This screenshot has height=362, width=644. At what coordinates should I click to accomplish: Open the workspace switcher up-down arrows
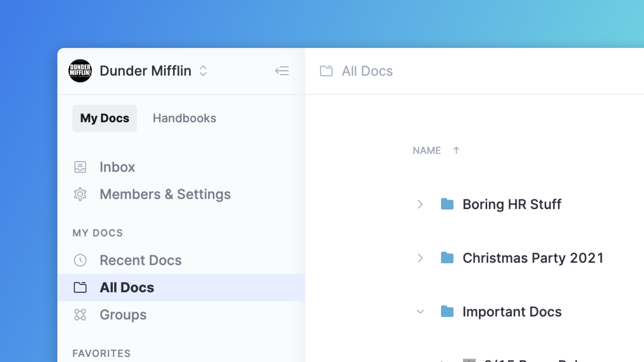(203, 71)
